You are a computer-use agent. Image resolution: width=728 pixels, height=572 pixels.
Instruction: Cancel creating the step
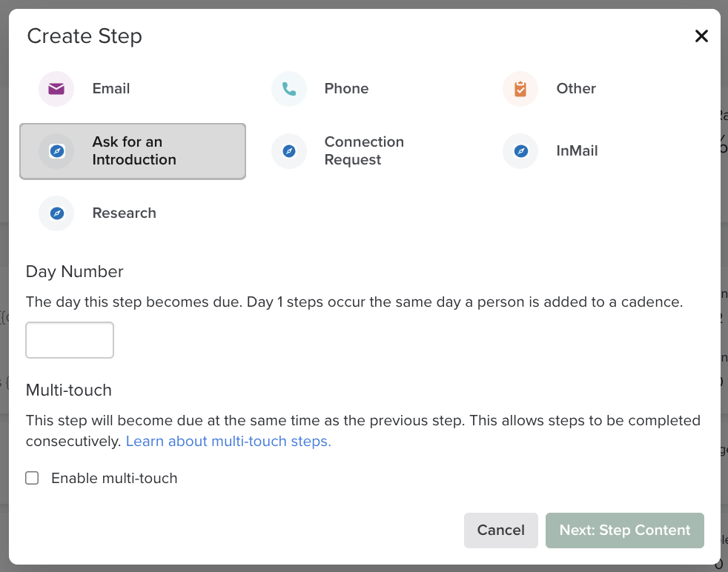pyautogui.click(x=500, y=530)
